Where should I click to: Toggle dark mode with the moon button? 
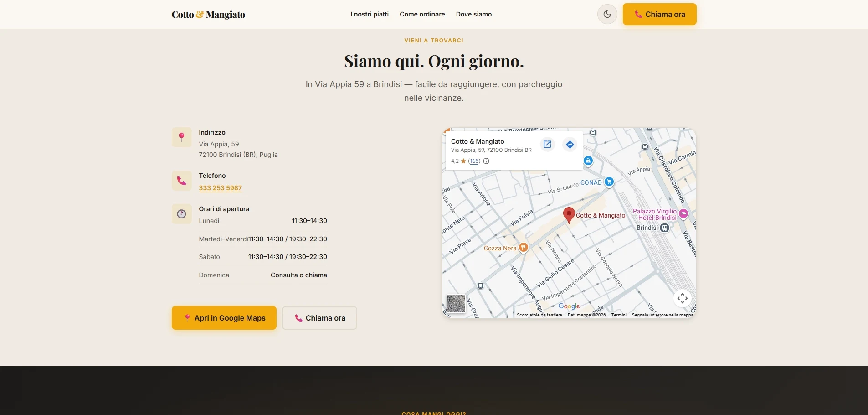[x=607, y=14]
